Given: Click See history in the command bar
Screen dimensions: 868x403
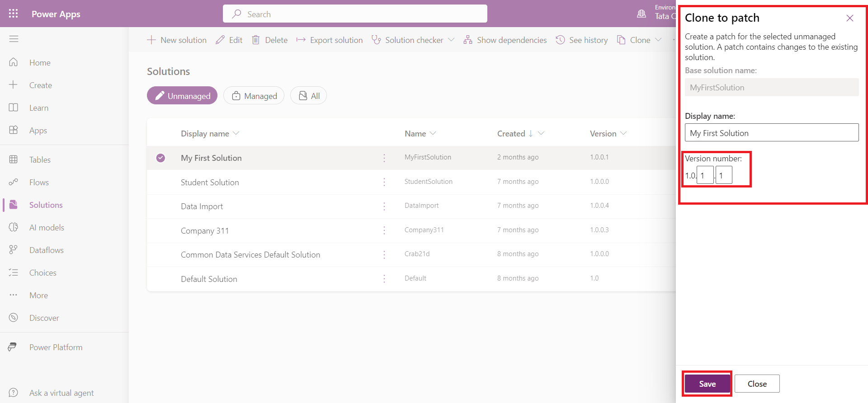Looking at the screenshot, I should pyautogui.click(x=582, y=40).
